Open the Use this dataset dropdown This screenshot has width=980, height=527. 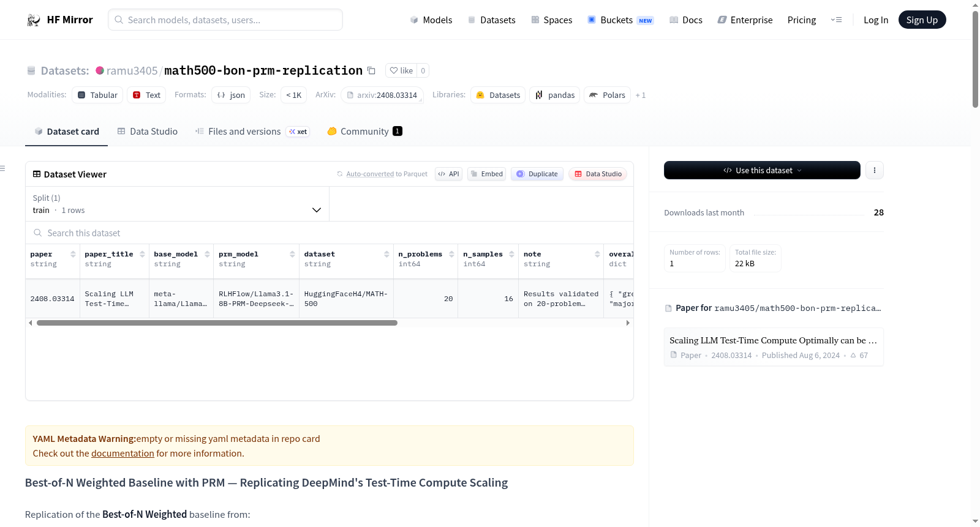point(762,170)
